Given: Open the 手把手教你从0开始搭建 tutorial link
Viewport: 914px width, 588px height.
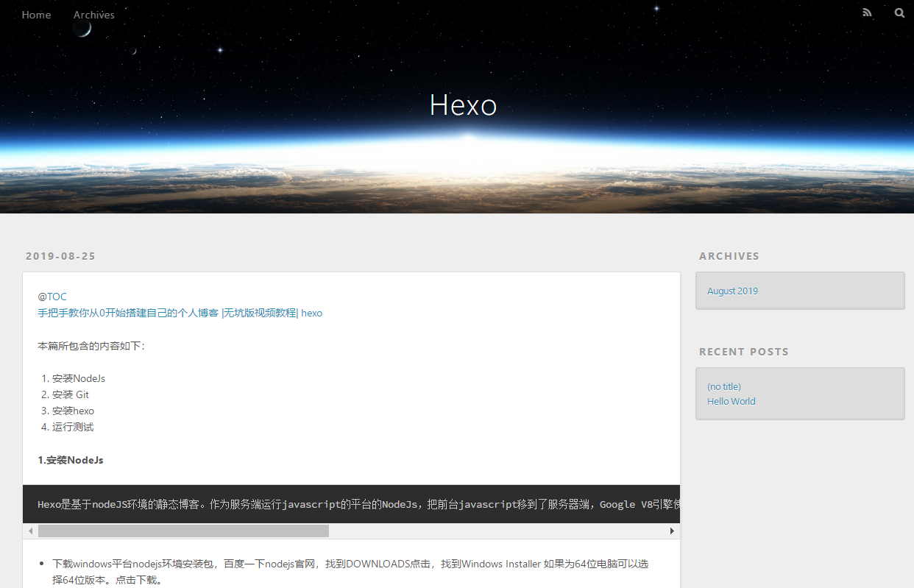Looking at the screenshot, I should pyautogui.click(x=180, y=313).
